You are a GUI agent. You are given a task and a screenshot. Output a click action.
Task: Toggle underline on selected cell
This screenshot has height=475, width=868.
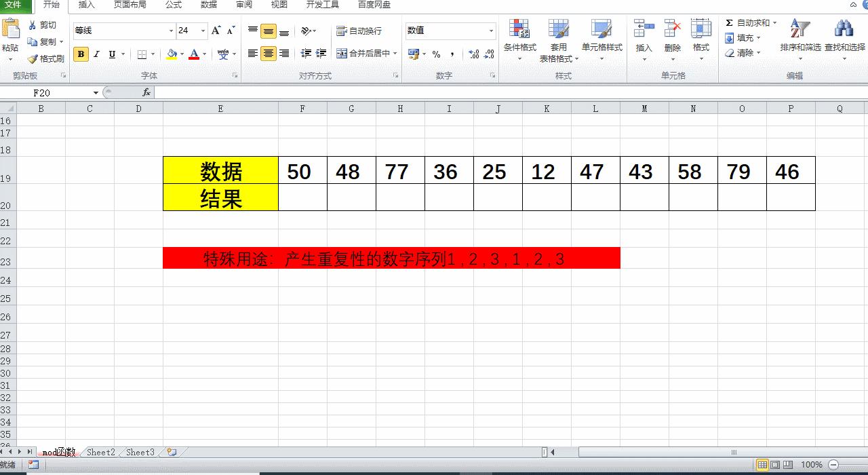click(x=111, y=54)
